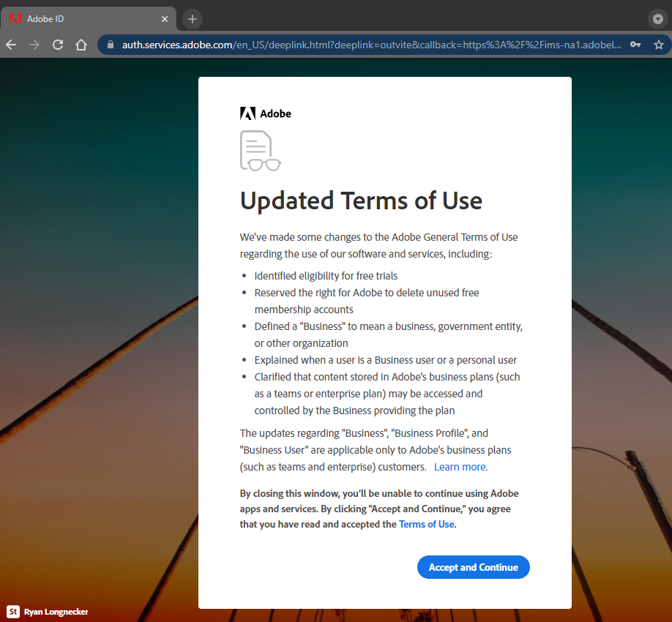Click the Adobe logo in the dialog
Viewport: 672px width, 622px height.
point(266,113)
